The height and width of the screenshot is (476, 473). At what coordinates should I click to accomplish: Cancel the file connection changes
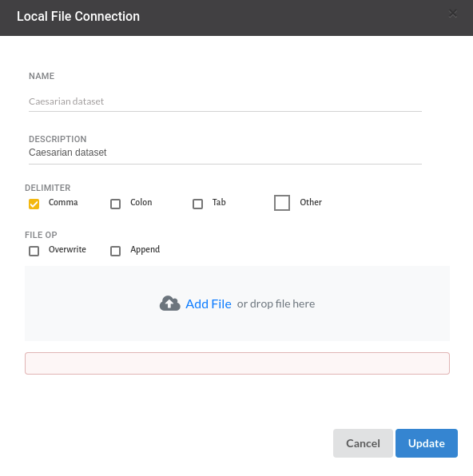click(x=363, y=443)
